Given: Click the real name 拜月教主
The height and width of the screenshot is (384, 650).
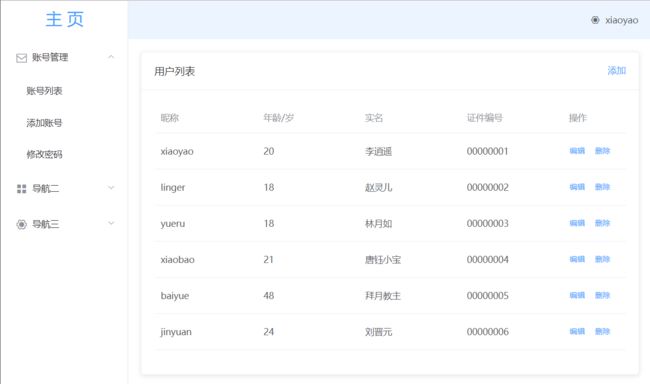Looking at the screenshot, I should [x=383, y=296].
